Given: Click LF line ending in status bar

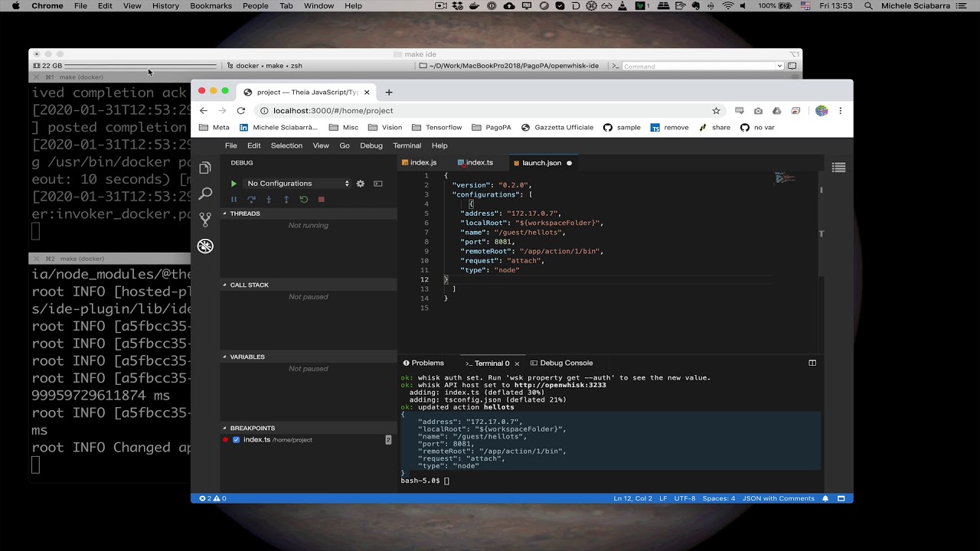Looking at the screenshot, I should click(663, 499).
